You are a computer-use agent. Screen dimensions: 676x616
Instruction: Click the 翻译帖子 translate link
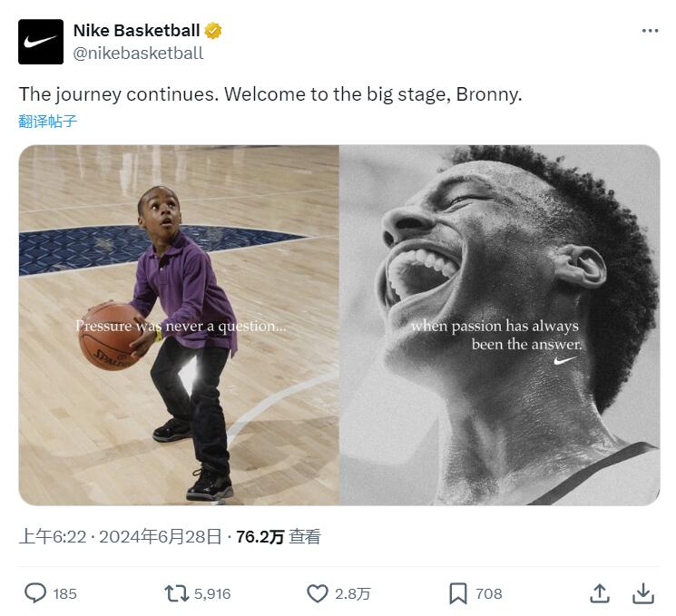48,121
